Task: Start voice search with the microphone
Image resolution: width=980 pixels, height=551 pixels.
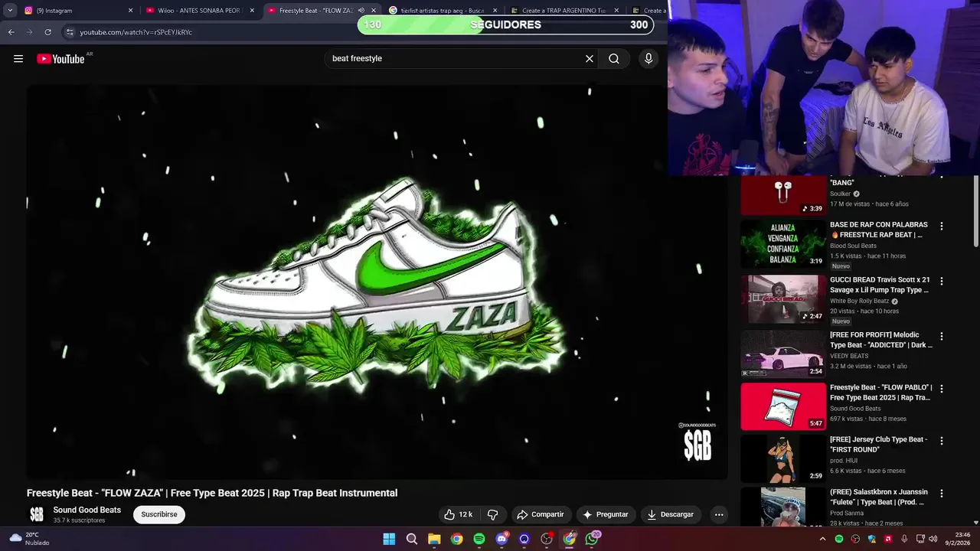Action: [648, 59]
